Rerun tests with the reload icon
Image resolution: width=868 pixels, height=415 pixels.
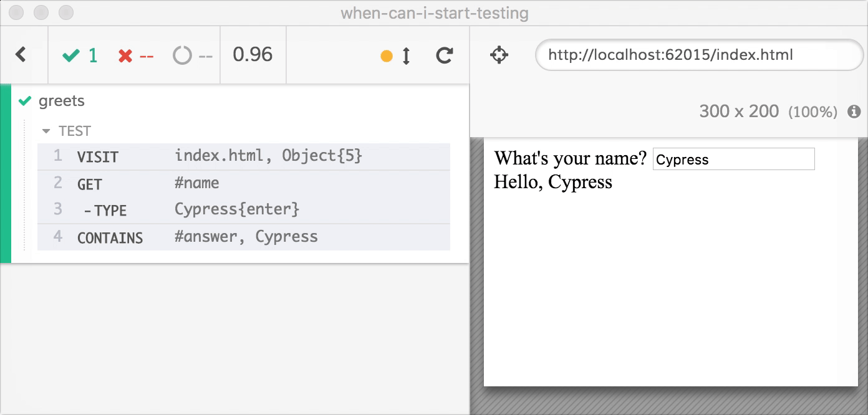[x=444, y=56]
